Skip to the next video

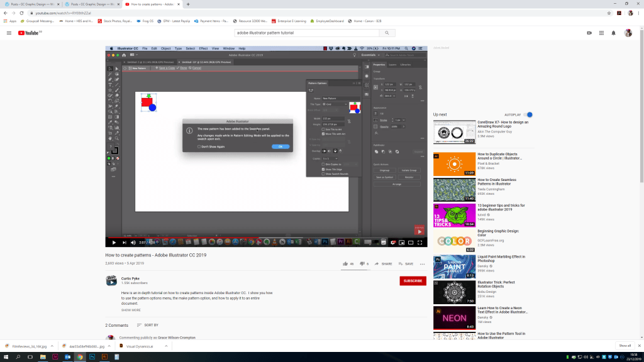click(116, 242)
